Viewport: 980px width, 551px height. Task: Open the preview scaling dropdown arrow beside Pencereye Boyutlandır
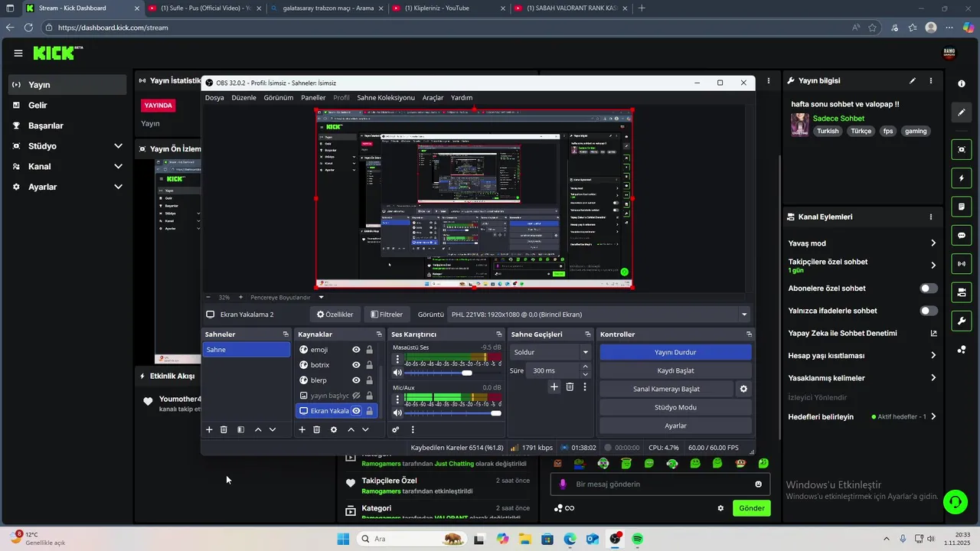tap(321, 297)
